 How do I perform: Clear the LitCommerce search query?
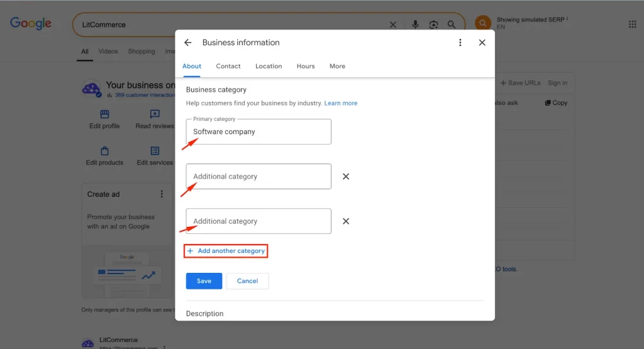pos(393,25)
